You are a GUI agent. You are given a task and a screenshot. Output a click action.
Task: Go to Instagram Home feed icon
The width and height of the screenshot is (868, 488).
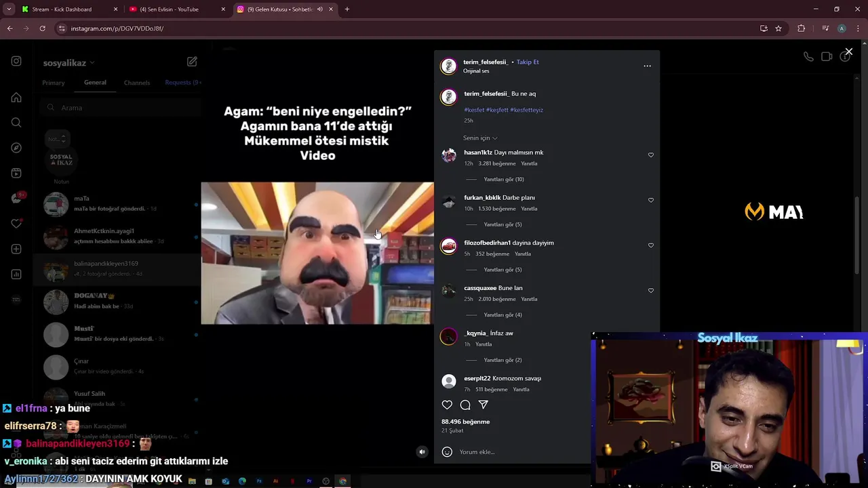(16, 98)
